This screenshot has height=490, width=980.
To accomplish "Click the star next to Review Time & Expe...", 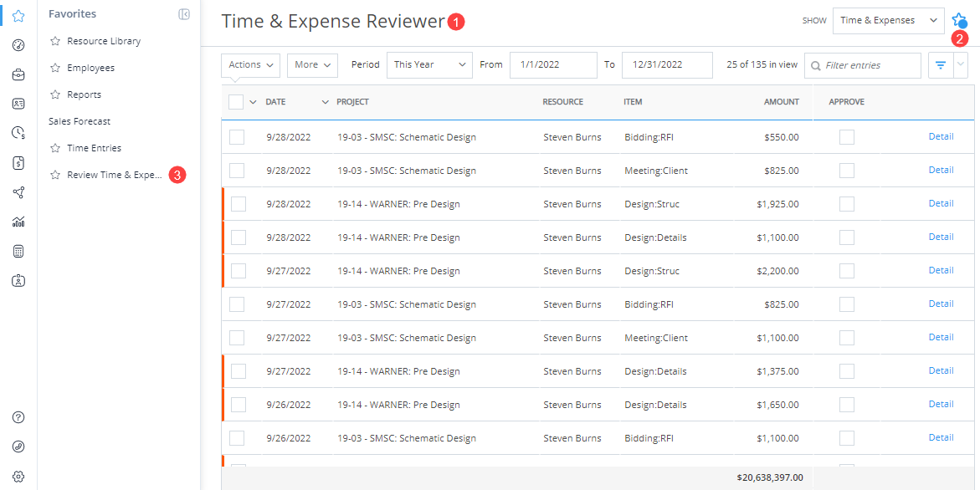I will pos(55,176).
